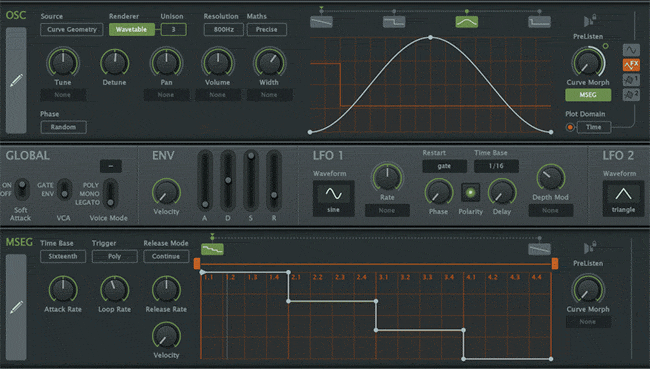Viewport: 650px width, 369px height.
Task: Click the ENV Decay slider
Action: [228, 181]
